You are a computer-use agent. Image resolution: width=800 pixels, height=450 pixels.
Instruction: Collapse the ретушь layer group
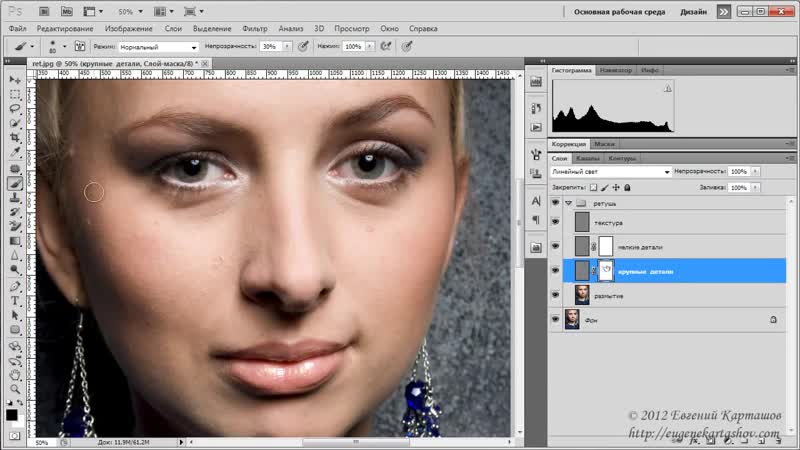568,203
